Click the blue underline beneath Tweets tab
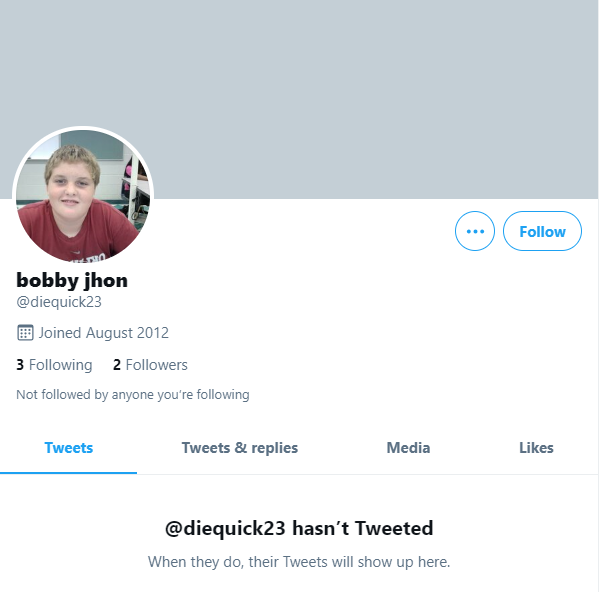The width and height of the screenshot is (599, 592). pyautogui.click(x=68, y=473)
